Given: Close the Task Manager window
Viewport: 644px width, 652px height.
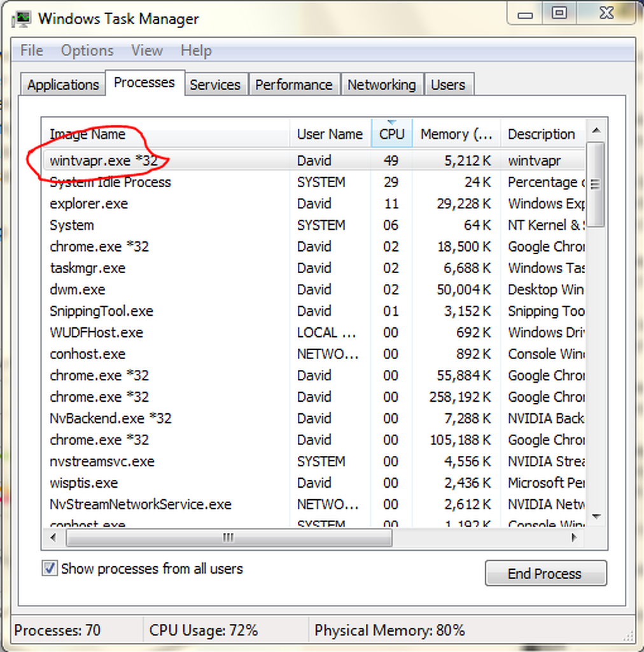Looking at the screenshot, I should [606, 14].
